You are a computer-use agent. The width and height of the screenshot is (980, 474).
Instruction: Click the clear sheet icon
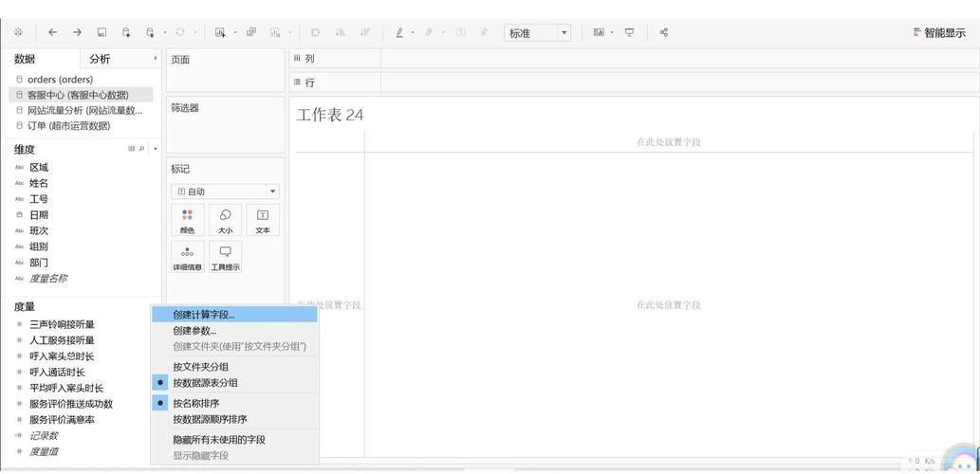tap(275, 32)
